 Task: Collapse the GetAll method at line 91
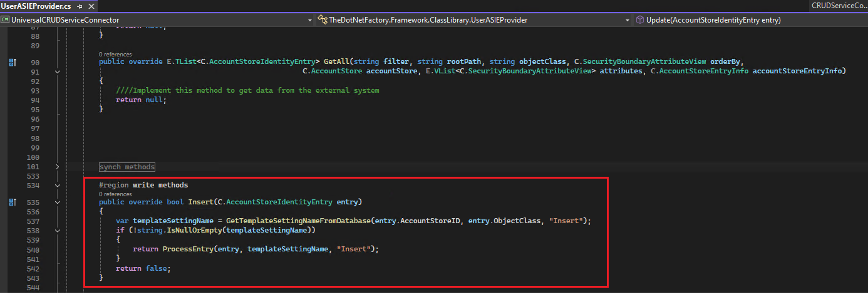coord(58,71)
